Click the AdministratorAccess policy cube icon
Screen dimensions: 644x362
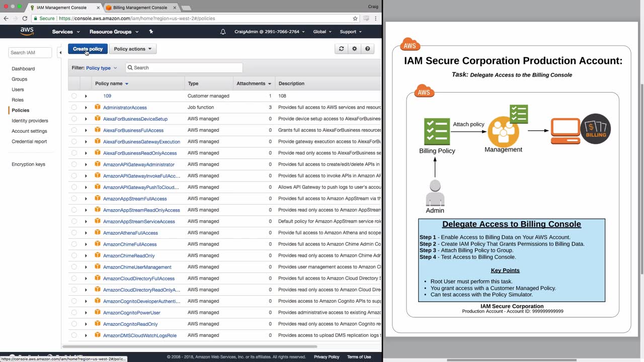pyautogui.click(x=98, y=107)
